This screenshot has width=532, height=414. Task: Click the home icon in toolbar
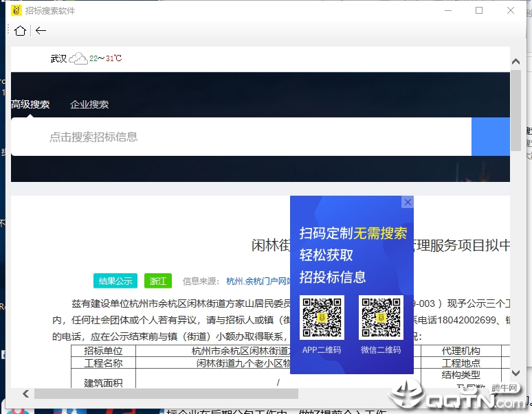point(20,30)
